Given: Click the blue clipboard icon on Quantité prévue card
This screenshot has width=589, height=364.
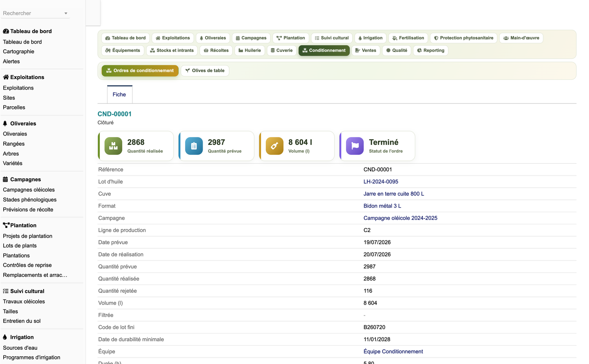Looking at the screenshot, I should (194, 146).
